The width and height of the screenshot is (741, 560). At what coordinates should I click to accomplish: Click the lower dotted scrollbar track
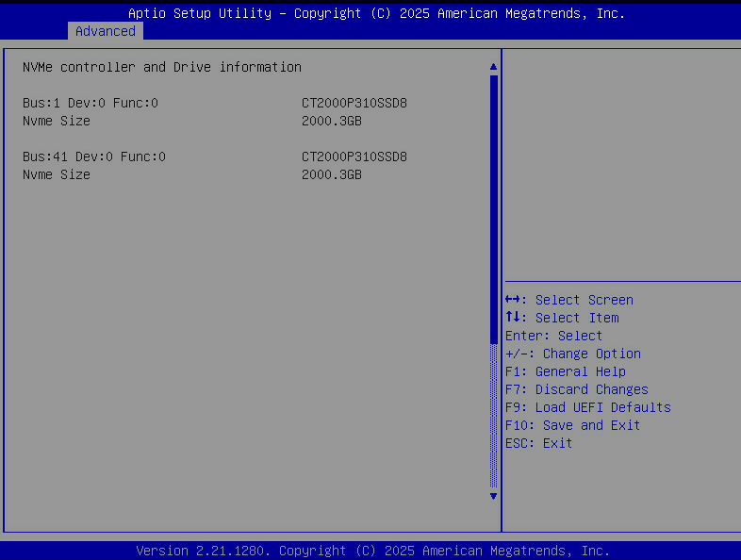pos(493,415)
